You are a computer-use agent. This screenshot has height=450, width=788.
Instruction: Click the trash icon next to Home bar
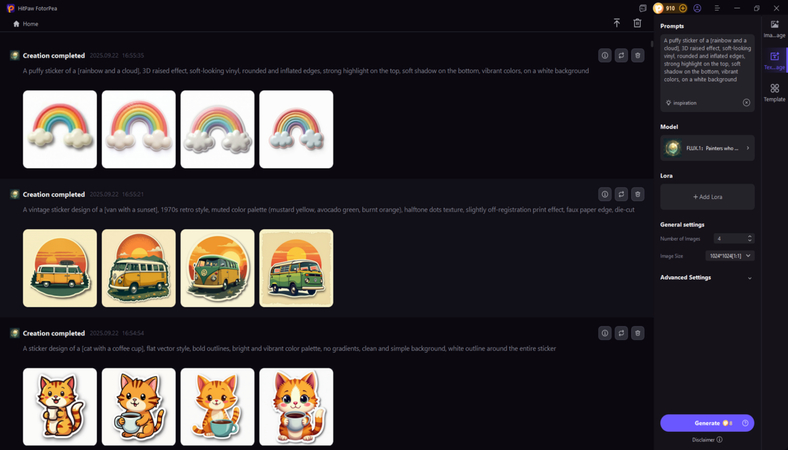[637, 23]
